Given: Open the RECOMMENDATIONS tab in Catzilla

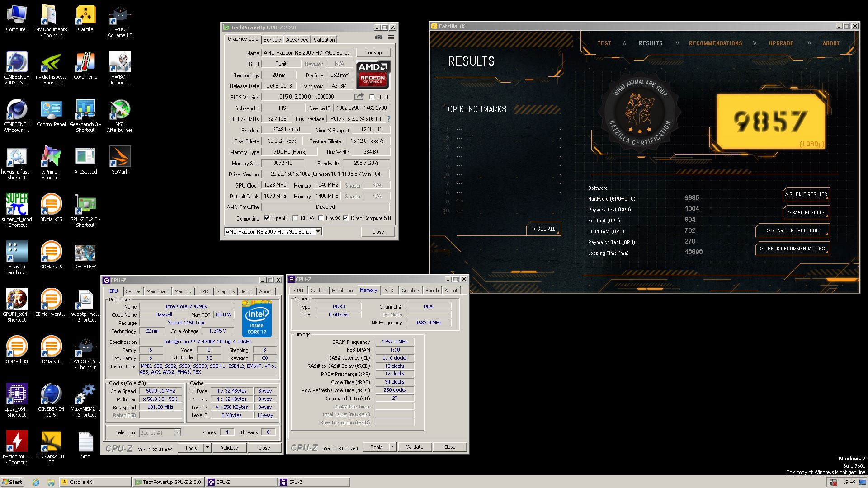Looking at the screenshot, I should [716, 43].
